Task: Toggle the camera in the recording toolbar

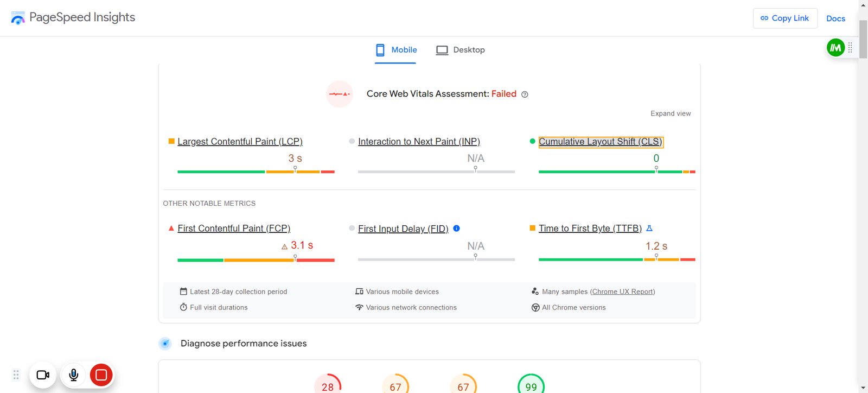Action: 43,375
